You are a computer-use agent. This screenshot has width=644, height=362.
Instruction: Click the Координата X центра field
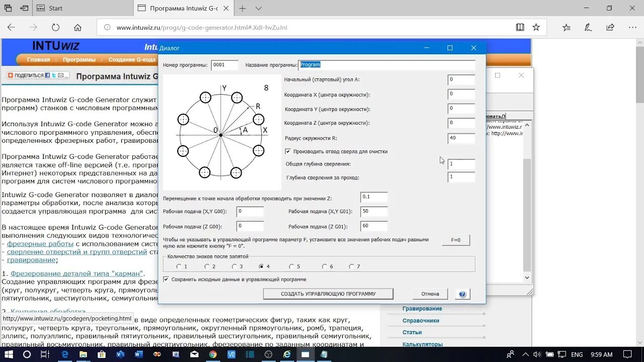pos(461,95)
